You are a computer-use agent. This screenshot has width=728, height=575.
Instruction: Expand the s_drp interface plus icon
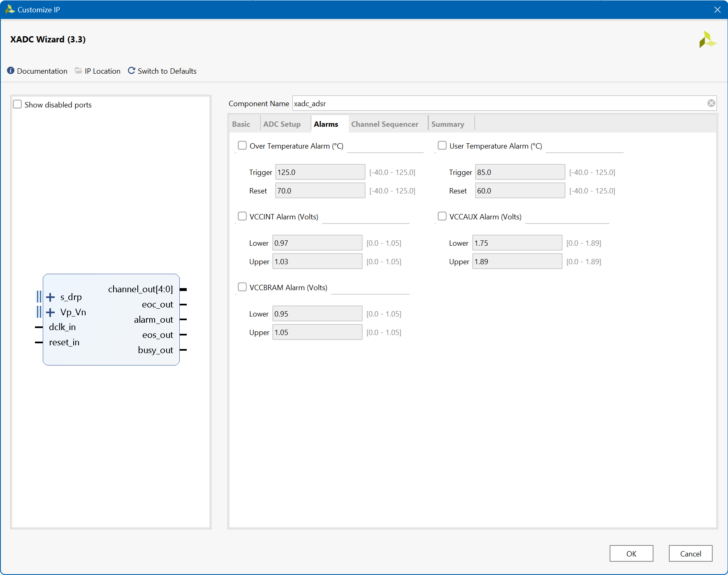point(51,297)
